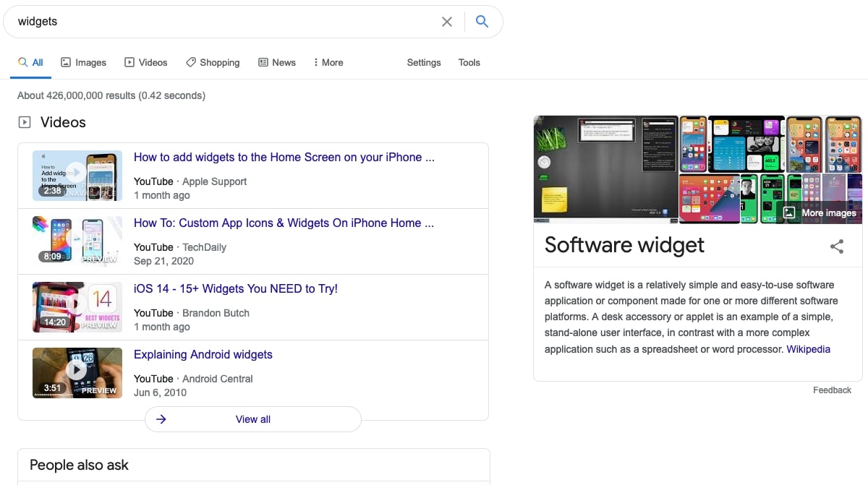Open How to add widgets to Home Screen link
Screen dimensions: 868x485
coord(284,157)
